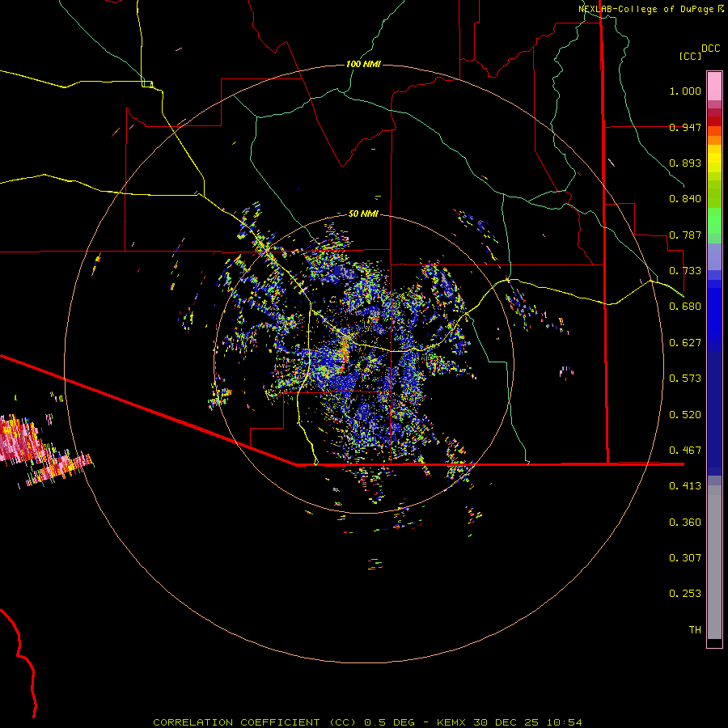The image size is (728, 728).
Task: Click the 0.573 scale value
Action: point(685,379)
